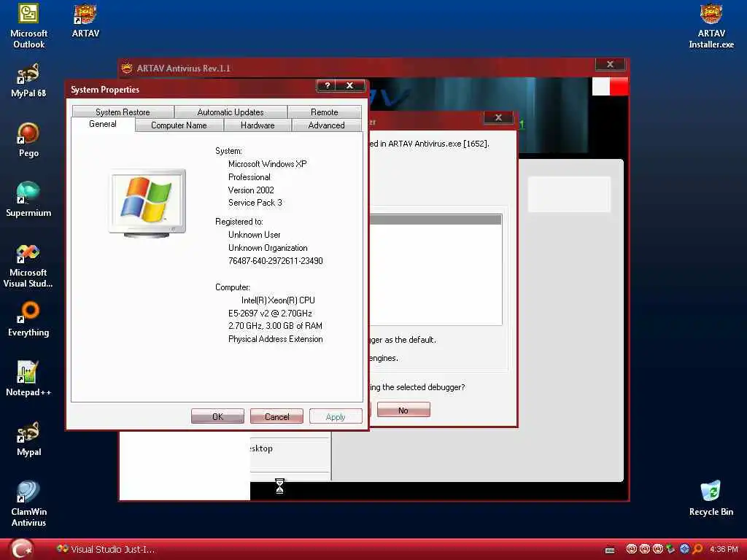This screenshot has width=747, height=560.
Task: Click OK in System Properties
Action: (217, 416)
